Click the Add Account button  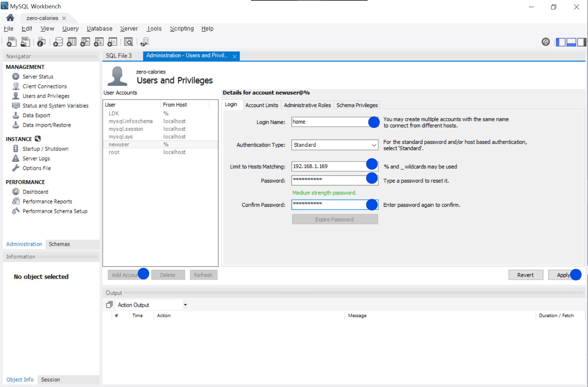click(x=127, y=275)
